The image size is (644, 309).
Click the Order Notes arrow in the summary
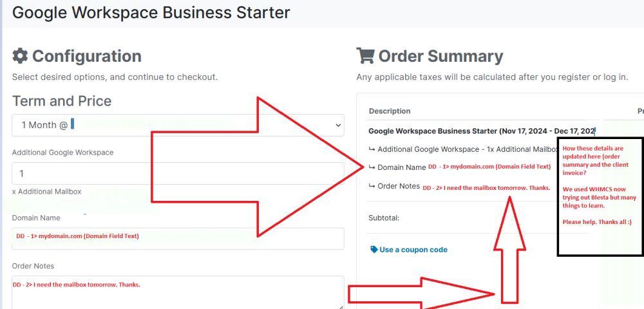tap(372, 186)
